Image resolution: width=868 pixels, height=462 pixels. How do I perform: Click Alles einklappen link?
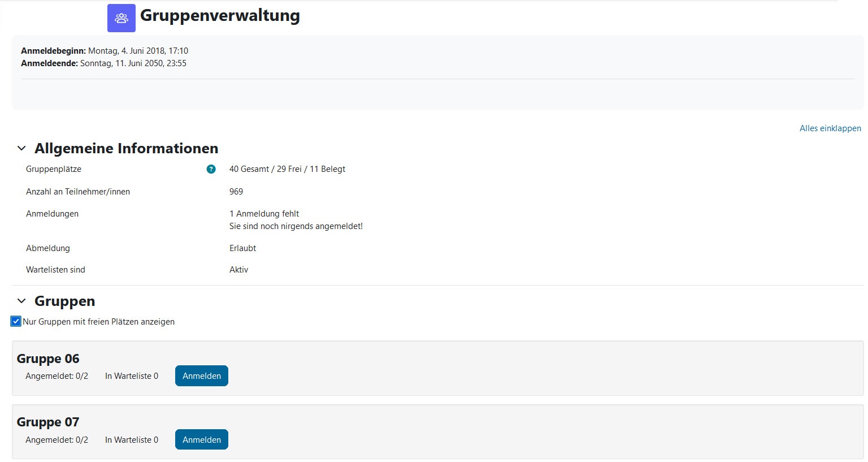tap(830, 128)
